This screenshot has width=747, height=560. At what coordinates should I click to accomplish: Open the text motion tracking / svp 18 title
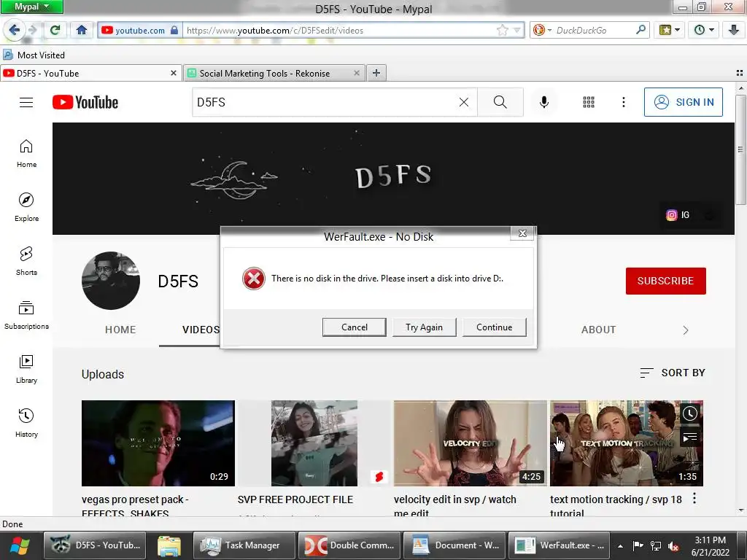[616, 506]
